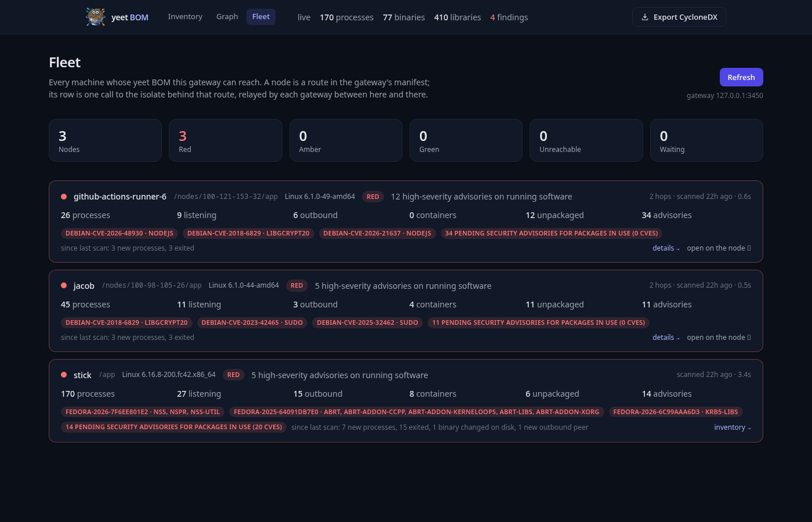Click '11 listening' on jacob row
812x522 pixels.
pos(199,304)
